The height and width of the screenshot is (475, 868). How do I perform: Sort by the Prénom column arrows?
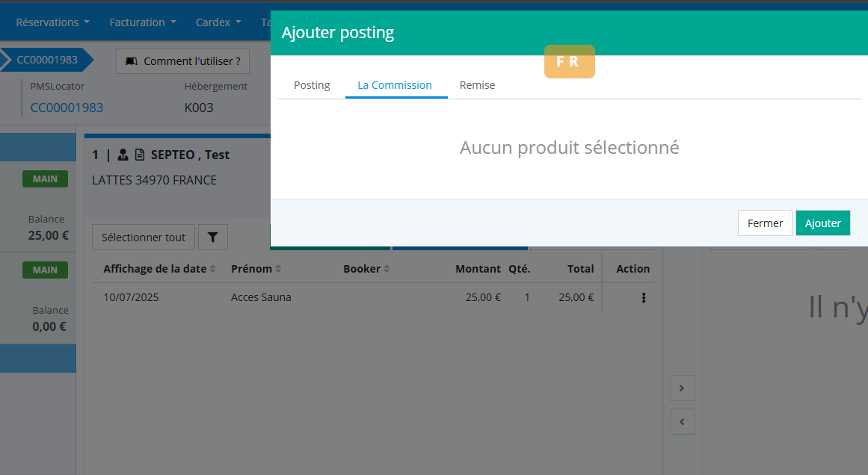tap(278, 269)
